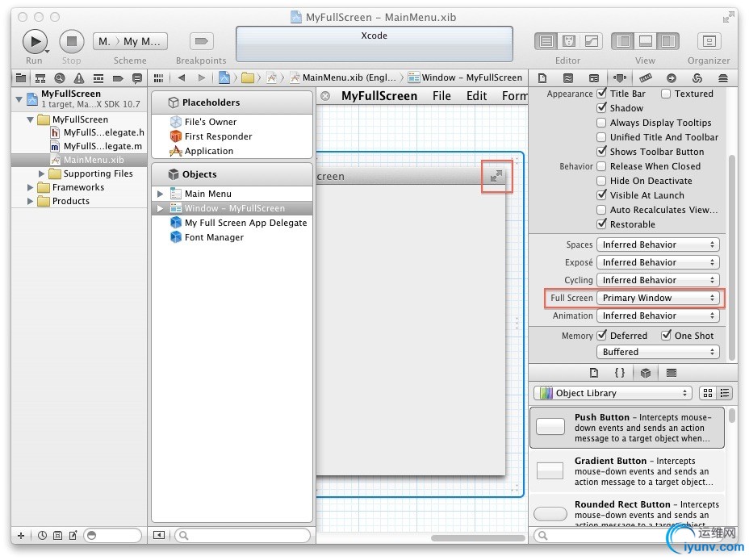The image size is (749, 560).
Task: Uncheck the Shadow checkbox
Action: pos(602,108)
